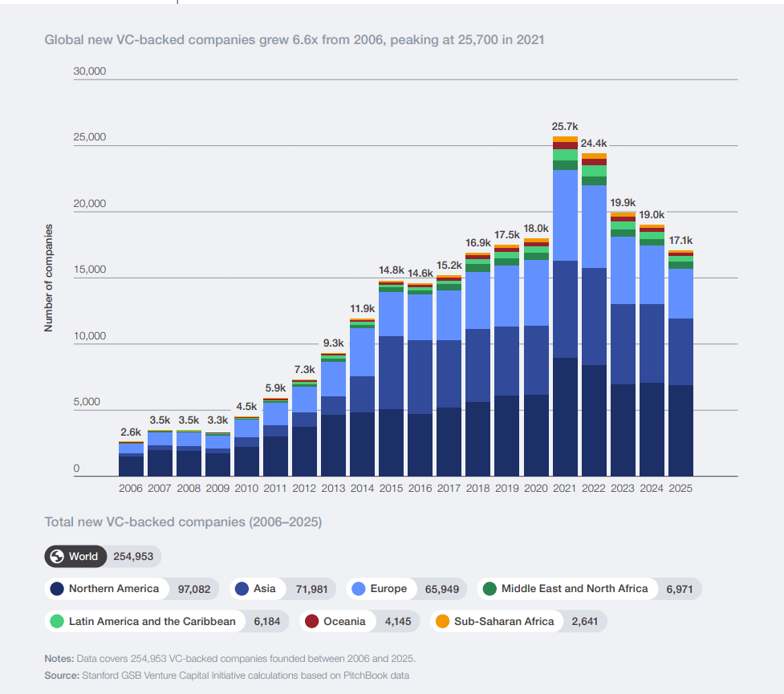Click the Northern America color dot
784x694 pixels.
pyautogui.click(x=57, y=589)
